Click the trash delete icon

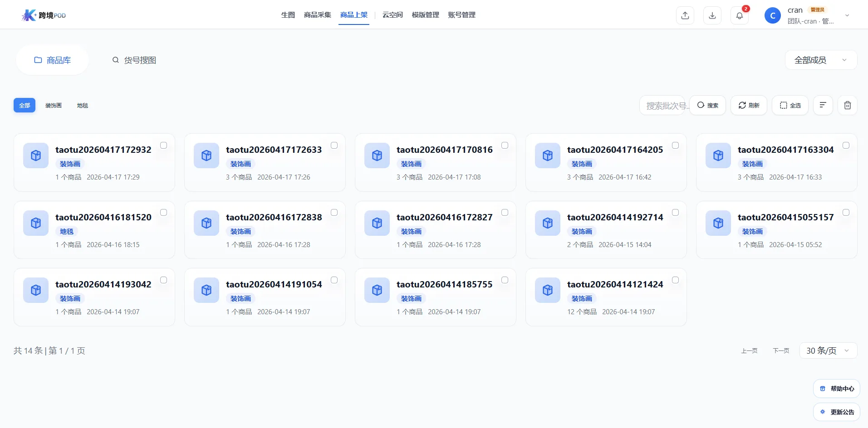pos(847,106)
